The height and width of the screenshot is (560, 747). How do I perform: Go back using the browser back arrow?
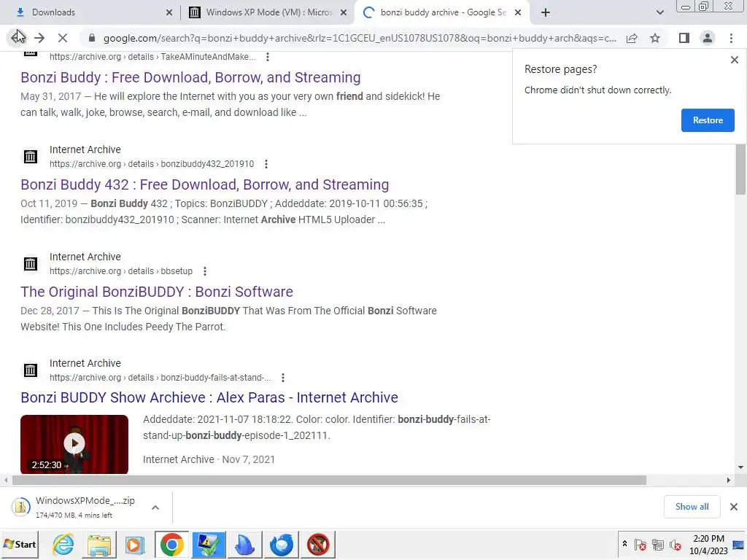tap(16, 38)
